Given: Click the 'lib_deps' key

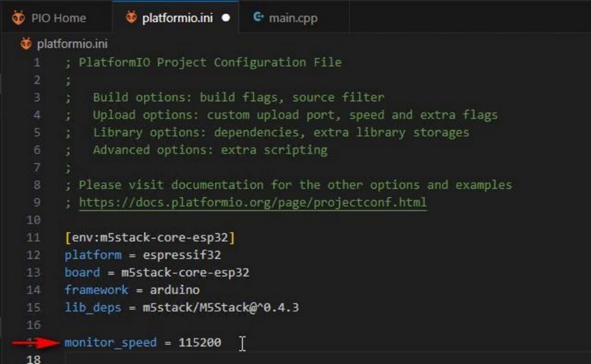Looking at the screenshot, I should pos(93,307).
